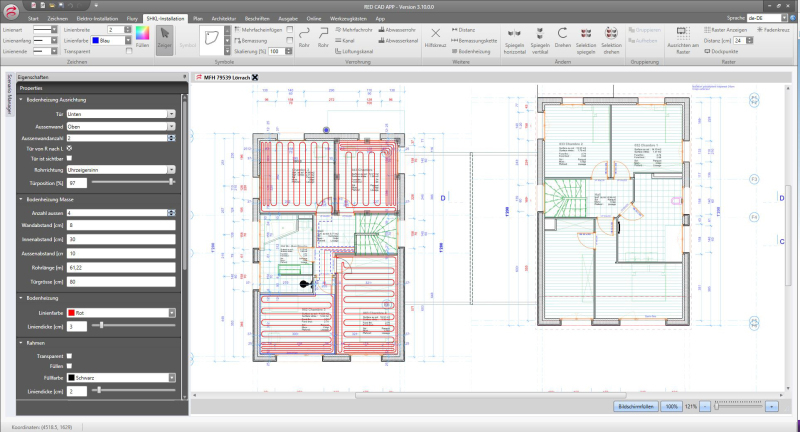Click the new document icon in quick access toolbar
Image resolution: width=800 pixels, height=432 pixels.
33,5
